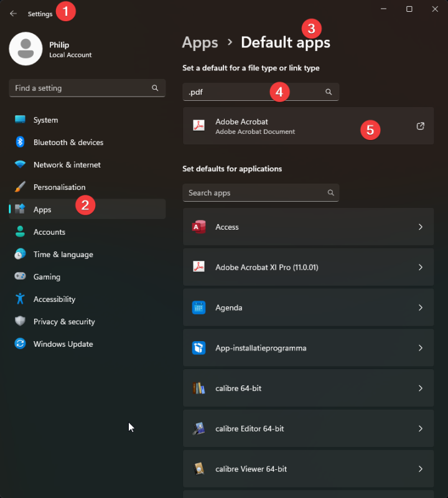Click the back arrow icon
This screenshot has height=498, width=448.
click(x=13, y=14)
